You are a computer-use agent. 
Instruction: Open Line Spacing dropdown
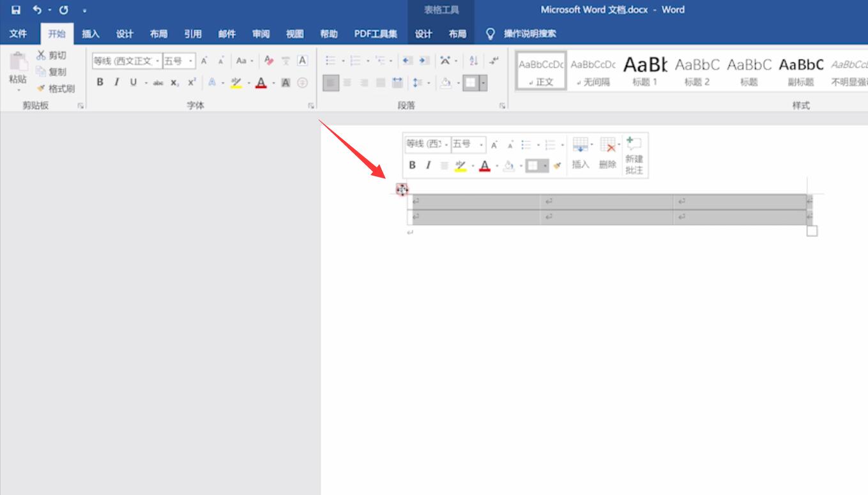click(421, 82)
